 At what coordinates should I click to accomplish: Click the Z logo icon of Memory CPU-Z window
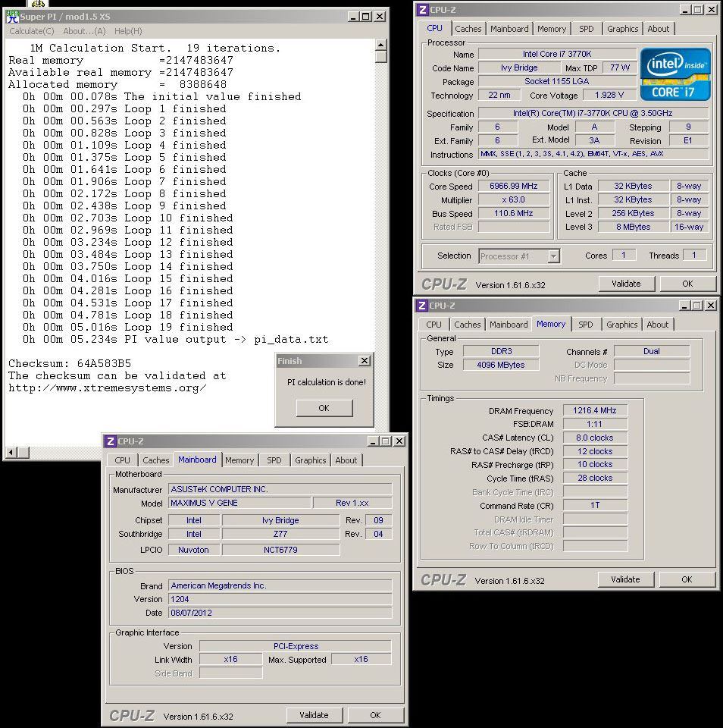[x=422, y=306]
